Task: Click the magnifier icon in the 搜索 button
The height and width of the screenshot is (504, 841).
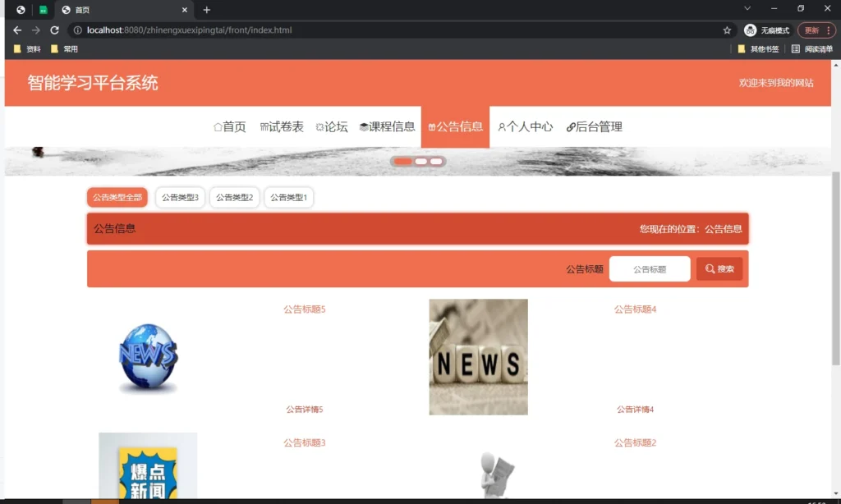Action: 708,268
